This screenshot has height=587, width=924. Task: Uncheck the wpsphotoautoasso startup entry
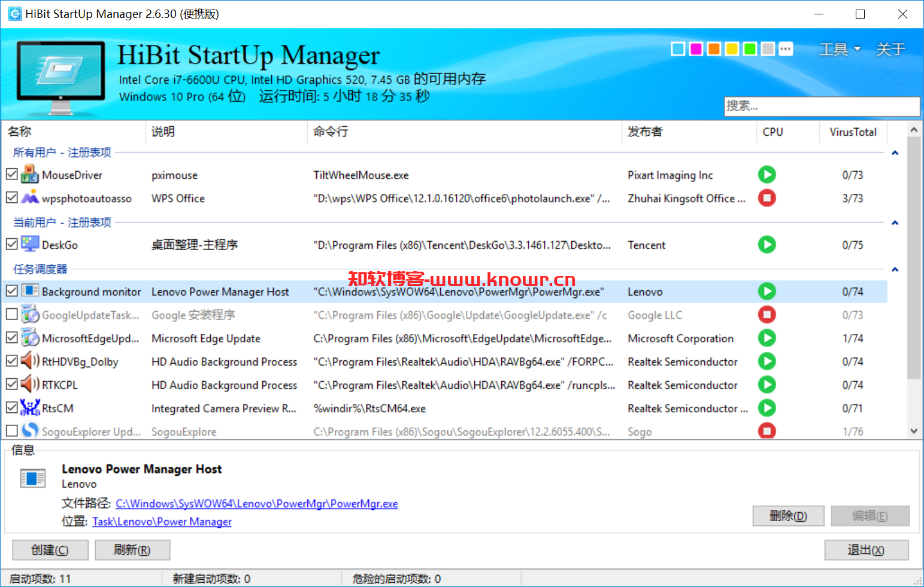pos(11,197)
